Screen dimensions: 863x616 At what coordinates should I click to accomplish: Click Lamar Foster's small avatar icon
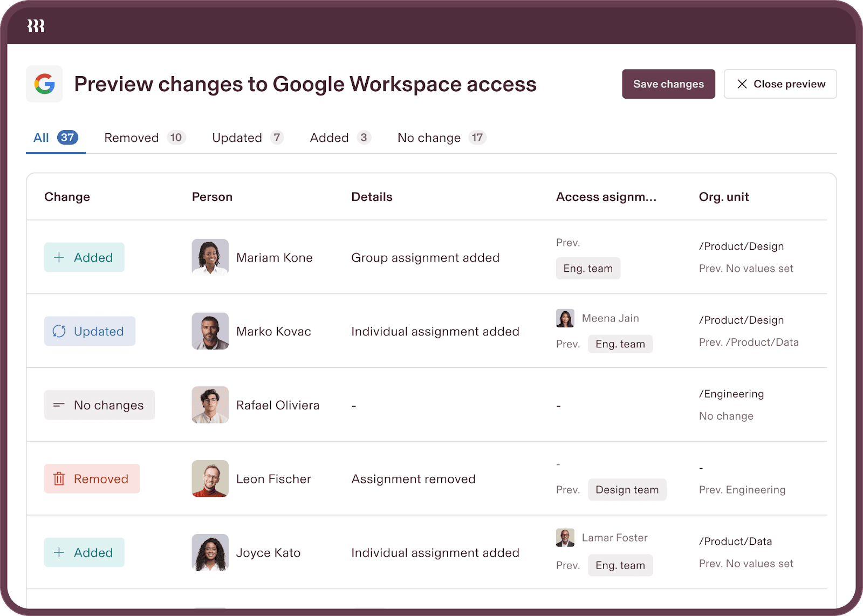click(x=565, y=538)
